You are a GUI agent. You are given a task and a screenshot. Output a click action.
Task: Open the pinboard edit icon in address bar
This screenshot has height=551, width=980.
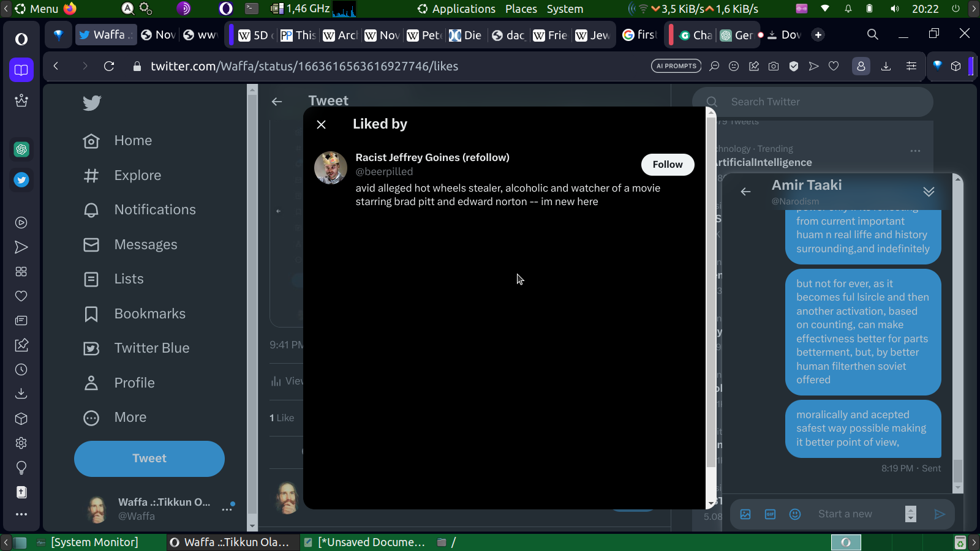point(754,66)
